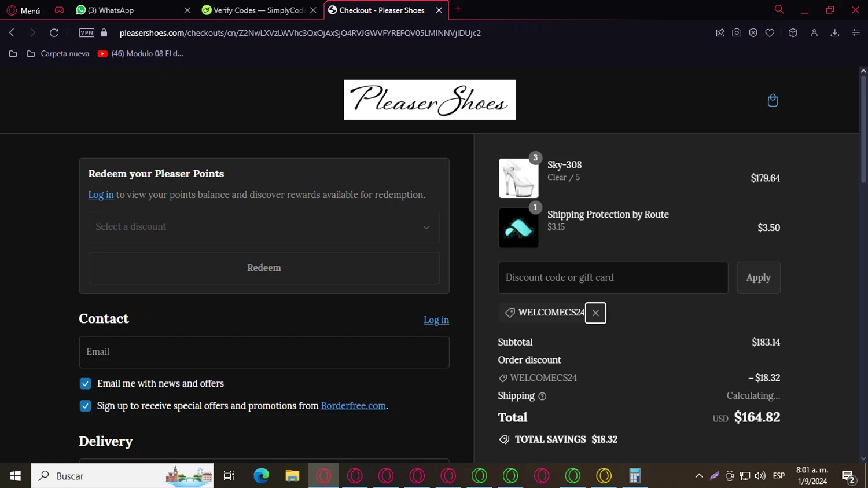This screenshot has height=488, width=868.
Task: Close the Verify Codes tab
Action: [x=313, y=10]
